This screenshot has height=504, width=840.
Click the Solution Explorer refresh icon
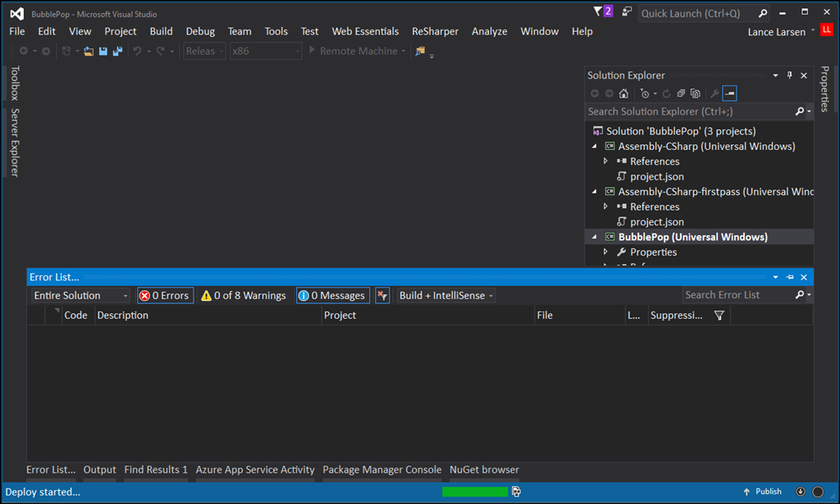pyautogui.click(x=666, y=93)
